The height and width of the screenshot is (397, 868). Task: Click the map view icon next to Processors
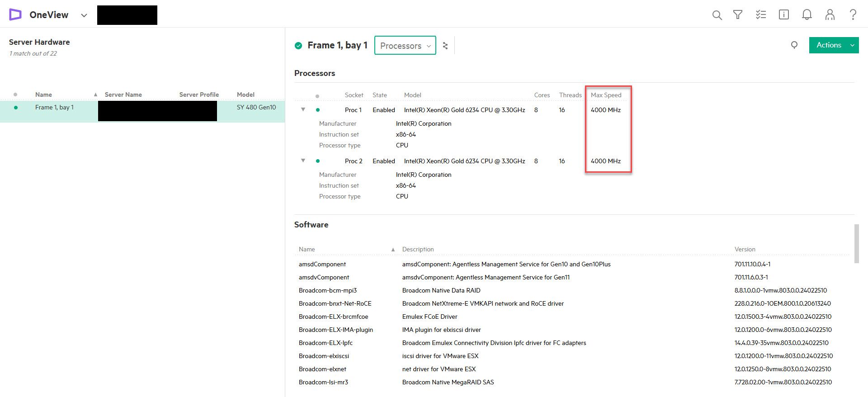tap(445, 46)
